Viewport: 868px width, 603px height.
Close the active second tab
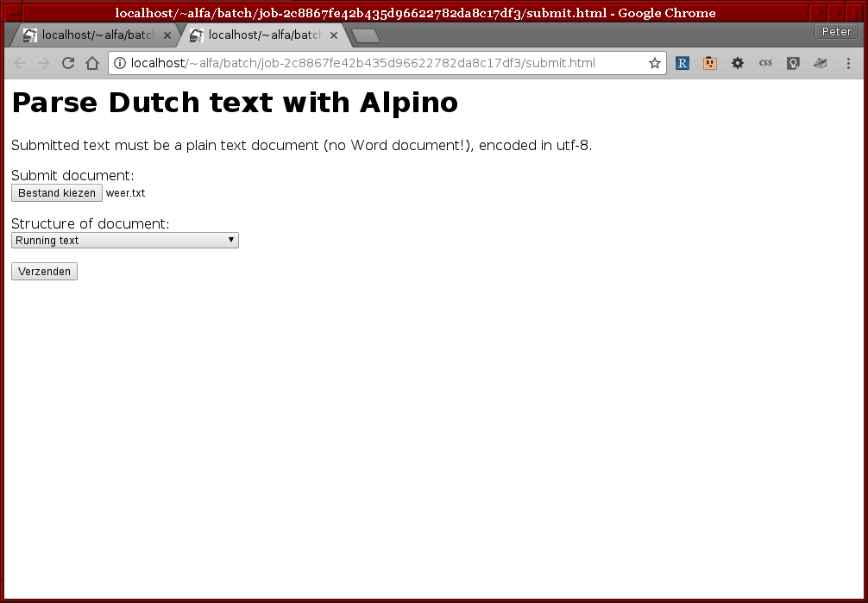[x=334, y=35]
